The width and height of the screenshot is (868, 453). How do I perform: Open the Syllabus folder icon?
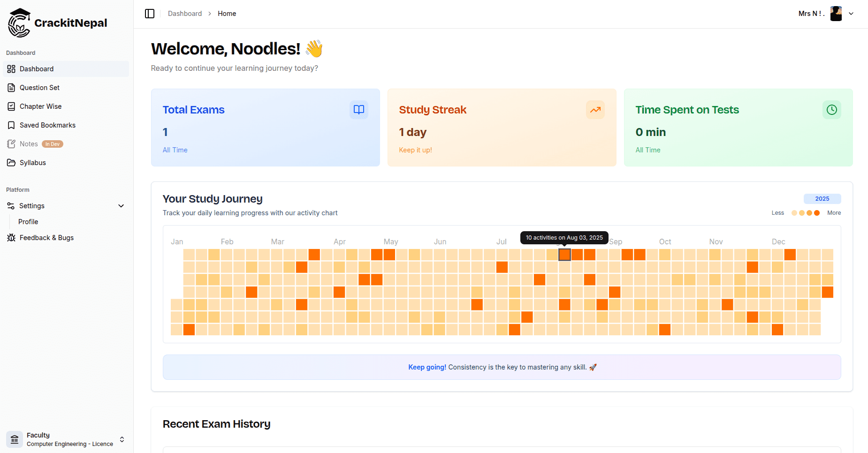point(11,162)
